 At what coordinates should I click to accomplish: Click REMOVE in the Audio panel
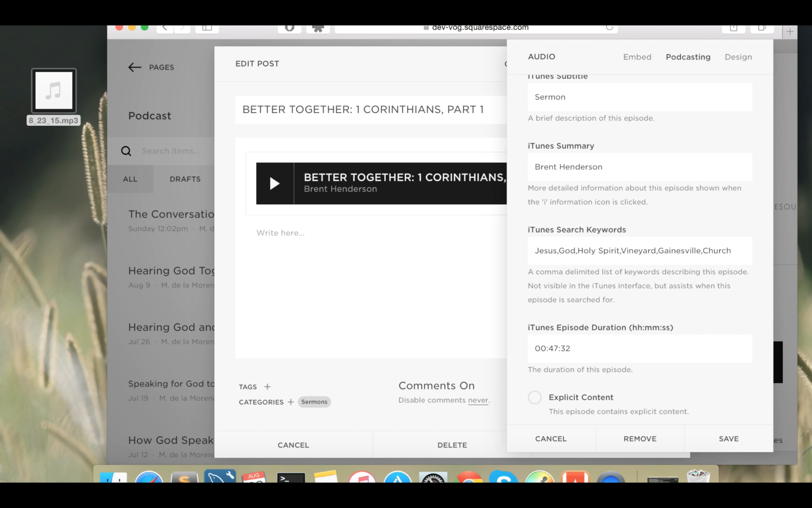point(640,439)
